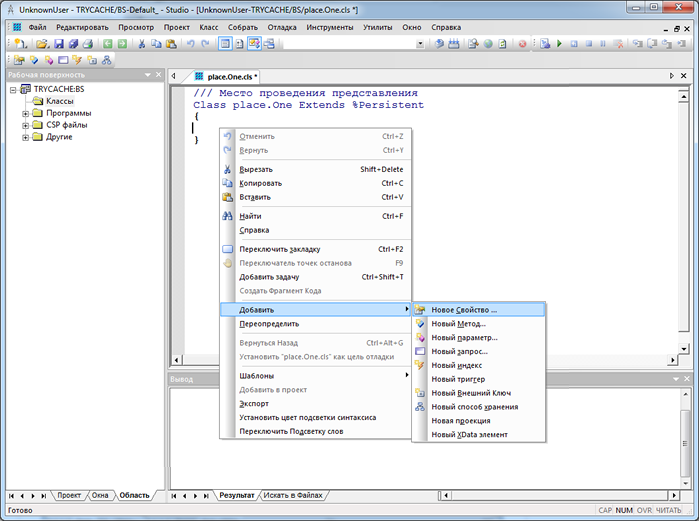Screen dimensions: 699x521
Task: Click the New Method icon in class toolbar
Action: (34, 60)
